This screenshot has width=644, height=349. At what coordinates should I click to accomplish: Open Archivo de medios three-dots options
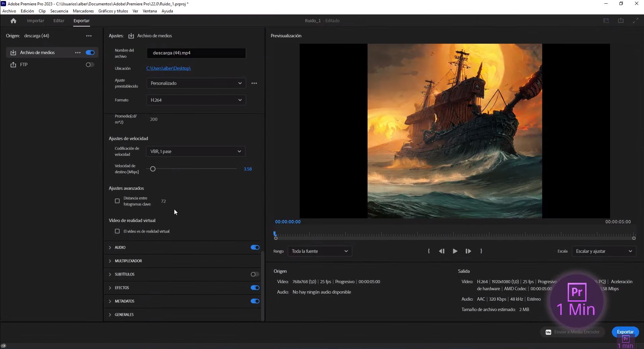[x=78, y=52]
